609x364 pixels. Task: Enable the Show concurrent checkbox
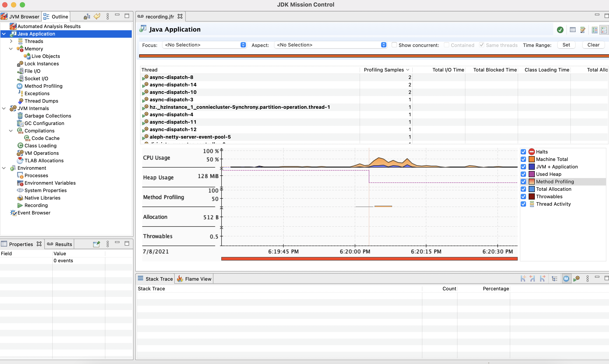(x=394, y=45)
